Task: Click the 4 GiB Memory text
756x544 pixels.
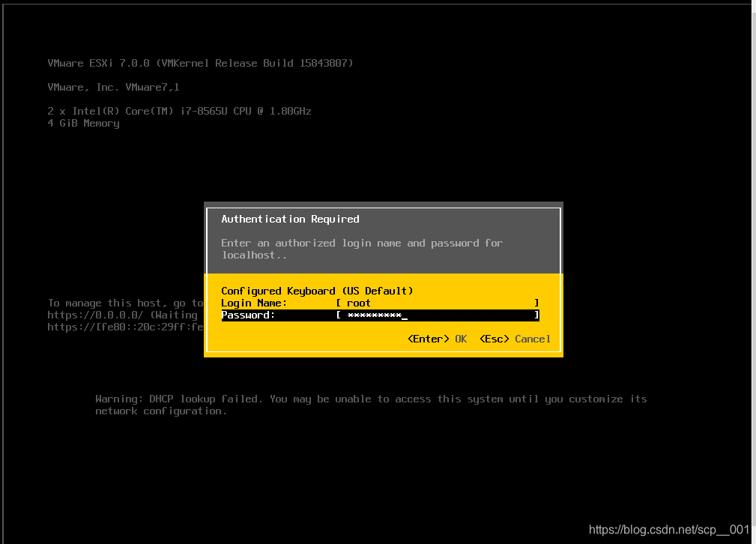Action: pyautogui.click(x=83, y=123)
